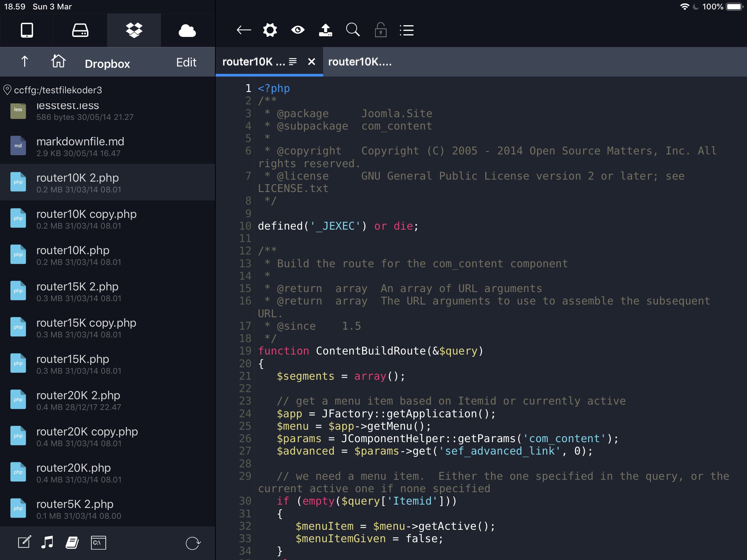Open router15K.php
This screenshot has height=560, width=747.
(x=107, y=364)
